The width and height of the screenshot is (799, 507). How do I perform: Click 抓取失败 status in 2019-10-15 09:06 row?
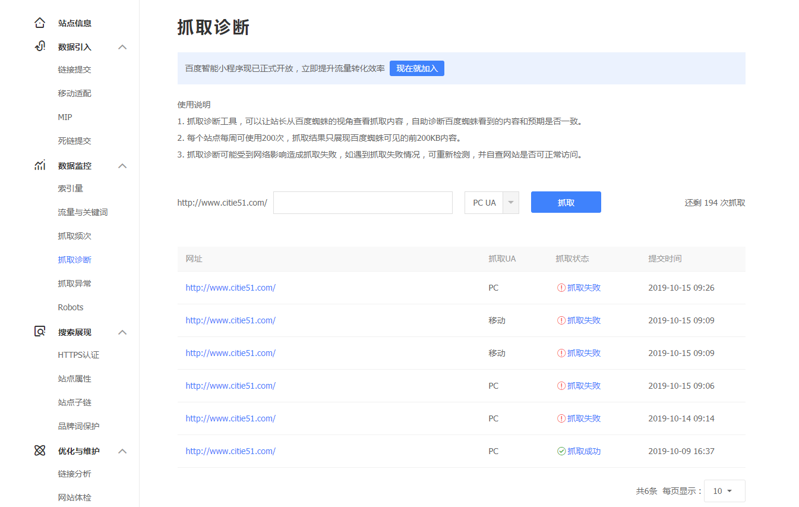pyautogui.click(x=584, y=386)
